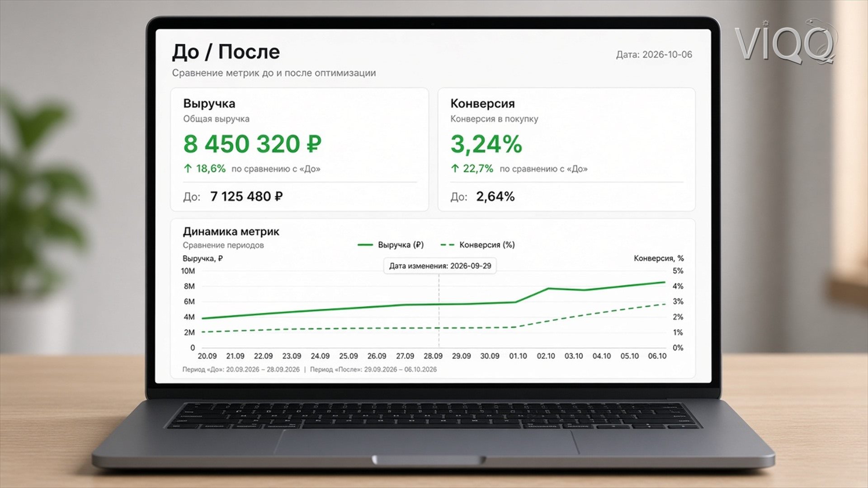Click the «До / После» page title
868x488 pixels.
(226, 52)
